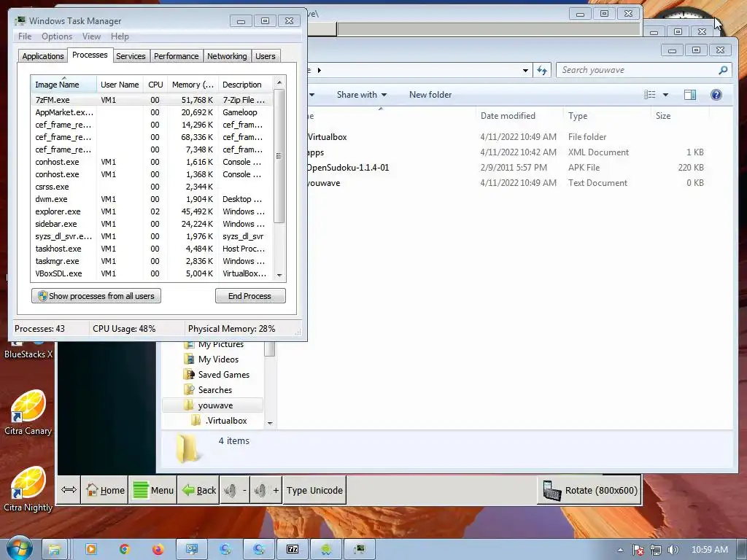Click the process list scroll up arrow
The height and width of the screenshot is (560, 747).
[279, 82]
